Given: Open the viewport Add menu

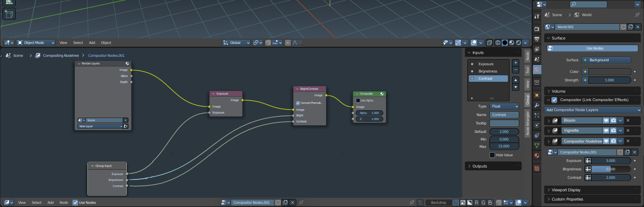Looking at the screenshot, I should click(92, 43).
